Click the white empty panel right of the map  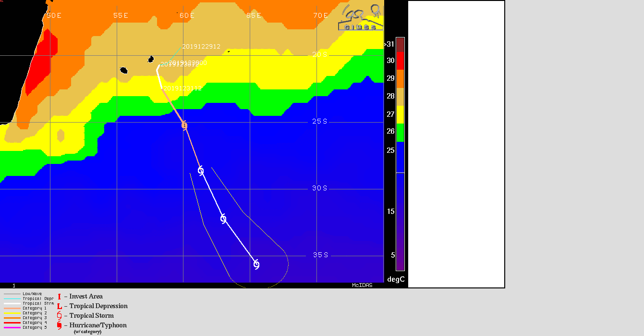(x=456, y=144)
